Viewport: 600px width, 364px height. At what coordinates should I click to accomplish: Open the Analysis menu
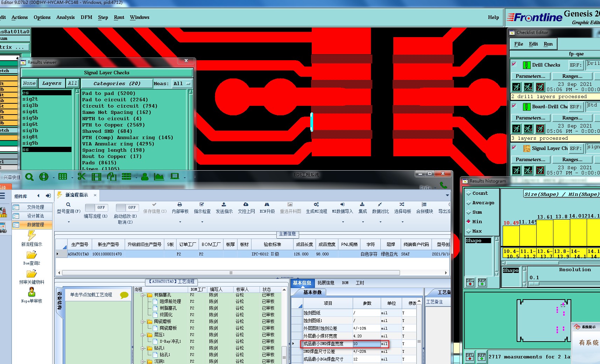point(65,17)
